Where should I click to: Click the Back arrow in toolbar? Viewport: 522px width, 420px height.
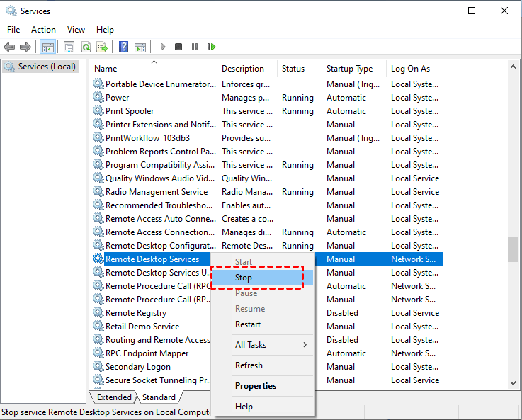click(x=9, y=47)
